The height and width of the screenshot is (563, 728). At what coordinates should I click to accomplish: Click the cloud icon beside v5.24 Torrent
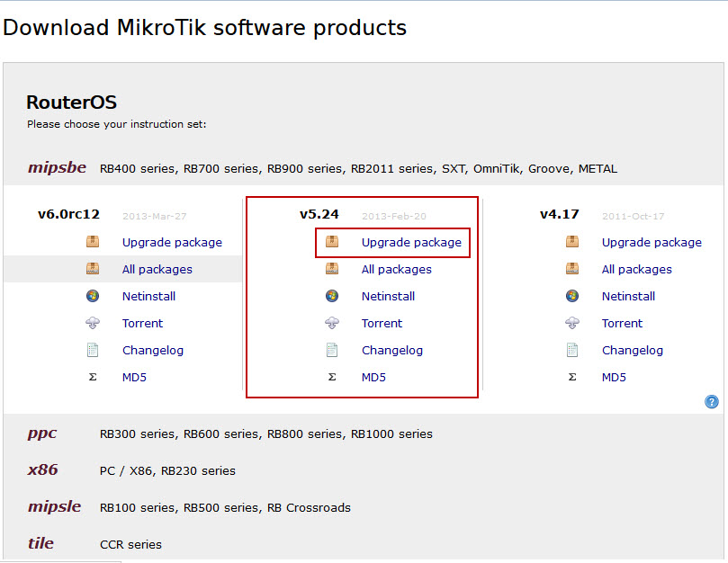point(332,323)
